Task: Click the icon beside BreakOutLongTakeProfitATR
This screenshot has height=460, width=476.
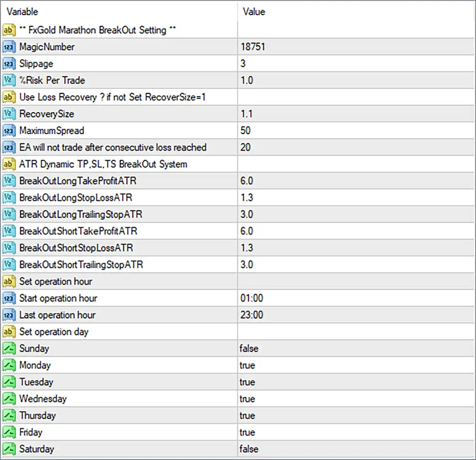Action: tap(9, 181)
